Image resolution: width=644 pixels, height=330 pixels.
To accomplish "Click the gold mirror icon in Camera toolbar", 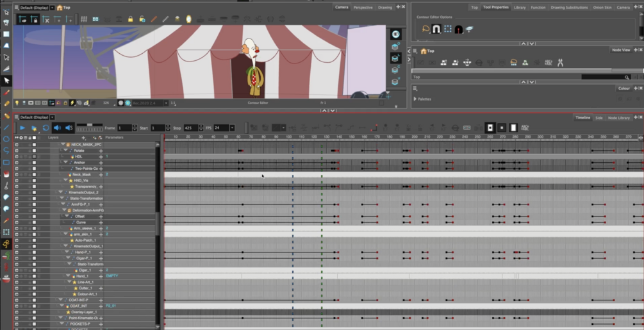I will tap(188, 19).
